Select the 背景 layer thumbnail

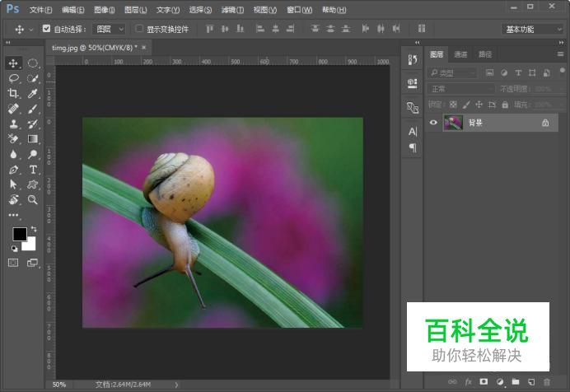click(x=453, y=123)
